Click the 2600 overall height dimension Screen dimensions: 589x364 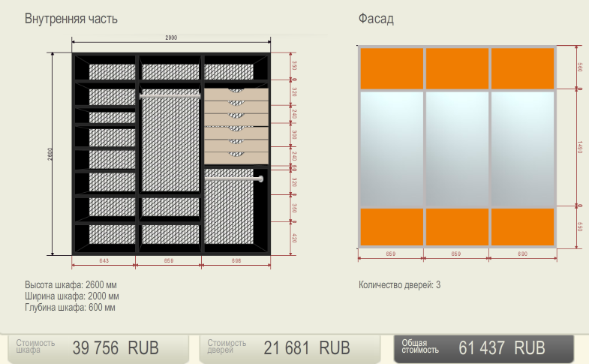tap(50, 154)
